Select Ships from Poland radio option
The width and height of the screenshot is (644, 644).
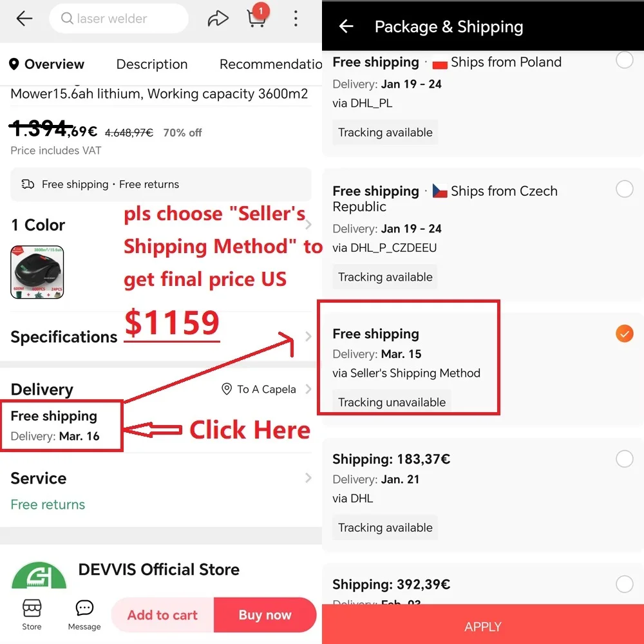[x=624, y=60]
